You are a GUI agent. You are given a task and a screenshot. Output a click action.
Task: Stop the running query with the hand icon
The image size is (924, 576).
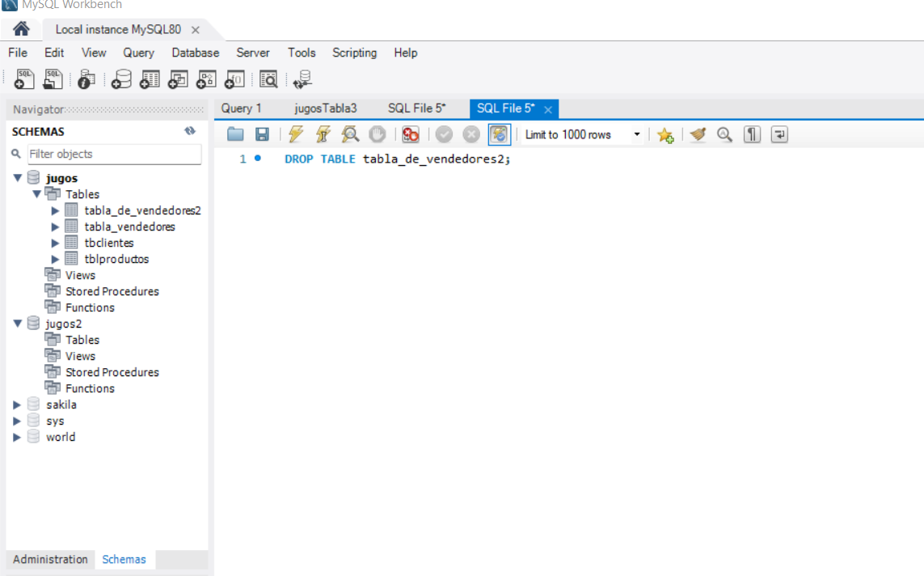point(378,134)
